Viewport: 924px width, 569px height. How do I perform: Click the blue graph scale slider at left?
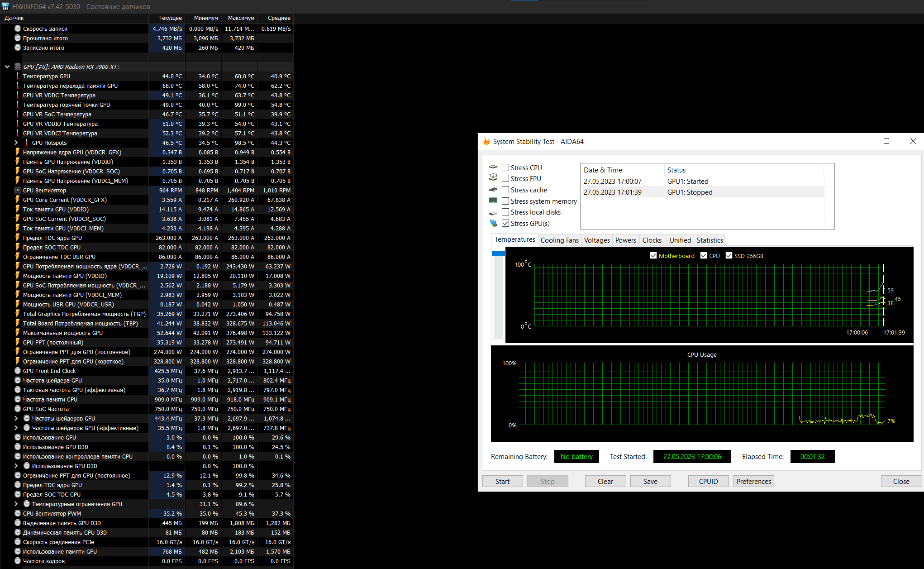coord(498,254)
